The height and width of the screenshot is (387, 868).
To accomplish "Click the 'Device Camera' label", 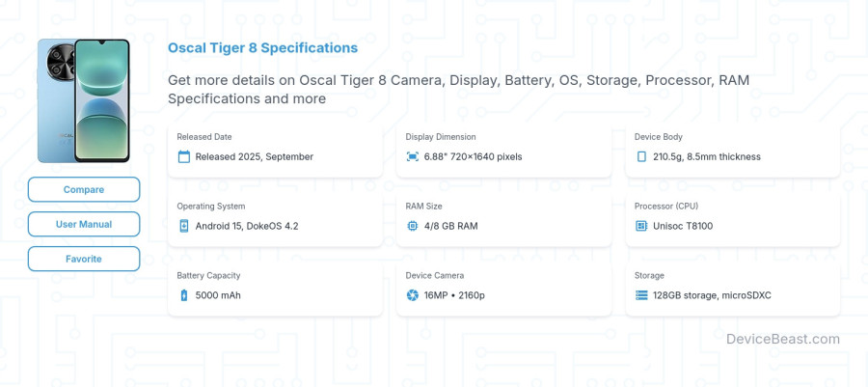I will click(435, 275).
